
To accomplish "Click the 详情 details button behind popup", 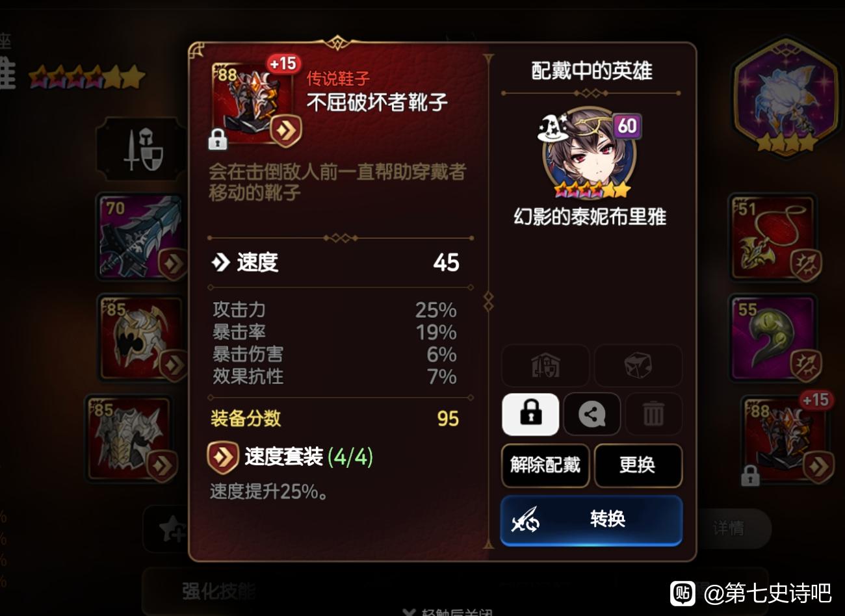I will 728,528.
